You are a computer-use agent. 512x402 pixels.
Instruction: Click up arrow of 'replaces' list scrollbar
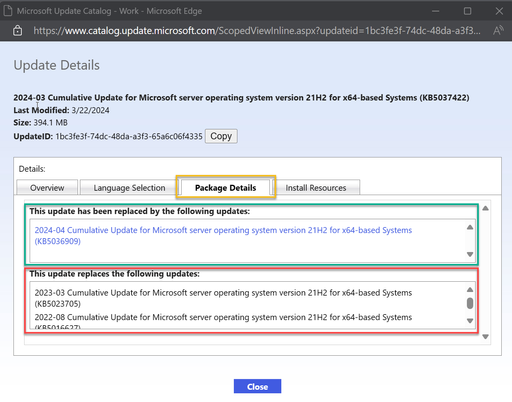(x=470, y=290)
